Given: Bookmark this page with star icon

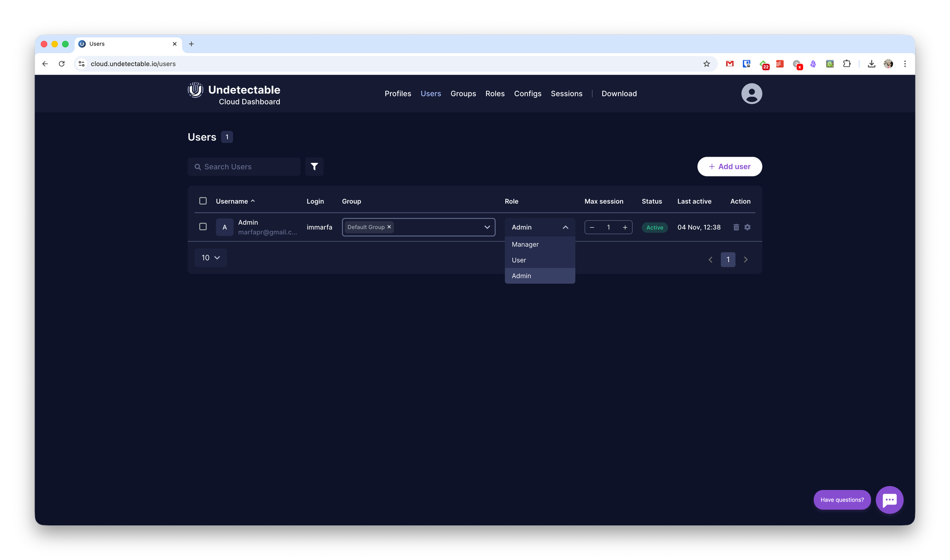Looking at the screenshot, I should pyautogui.click(x=706, y=64).
